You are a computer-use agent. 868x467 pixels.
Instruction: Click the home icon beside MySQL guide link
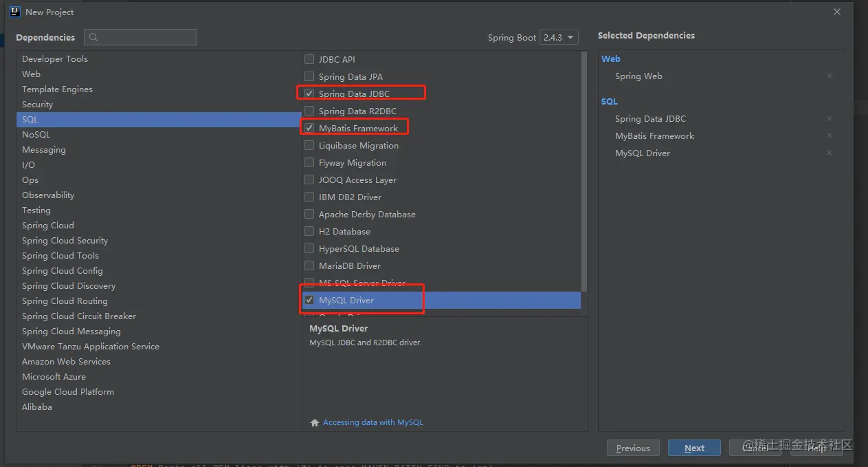[x=315, y=422]
